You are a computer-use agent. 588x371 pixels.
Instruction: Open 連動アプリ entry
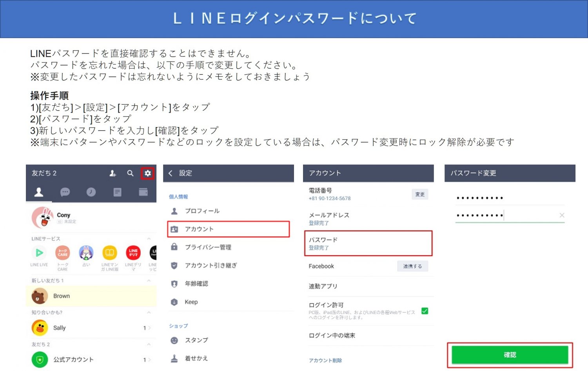(x=368, y=286)
